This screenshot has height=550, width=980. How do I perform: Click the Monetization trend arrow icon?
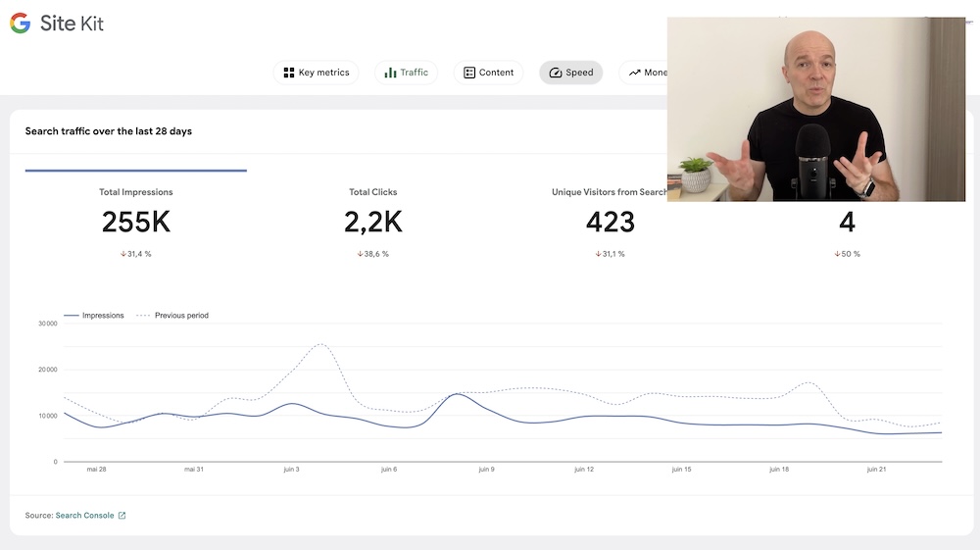(635, 73)
